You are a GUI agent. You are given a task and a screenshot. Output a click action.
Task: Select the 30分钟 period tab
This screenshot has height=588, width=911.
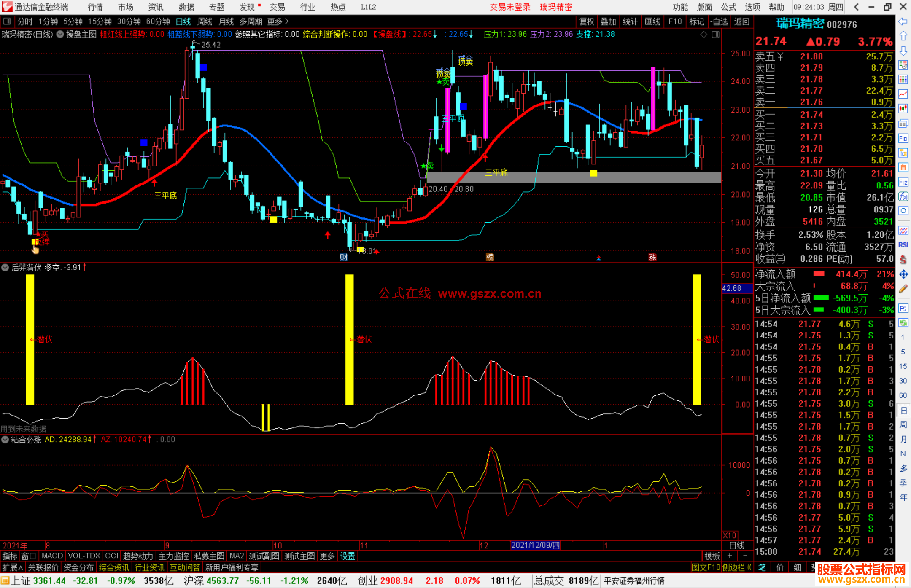coord(129,21)
